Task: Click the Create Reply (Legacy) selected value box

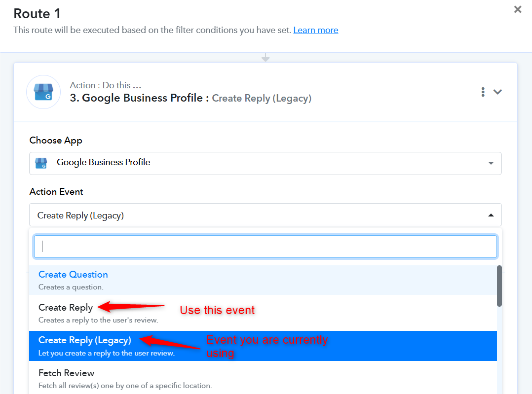Action: click(x=266, y=215)
